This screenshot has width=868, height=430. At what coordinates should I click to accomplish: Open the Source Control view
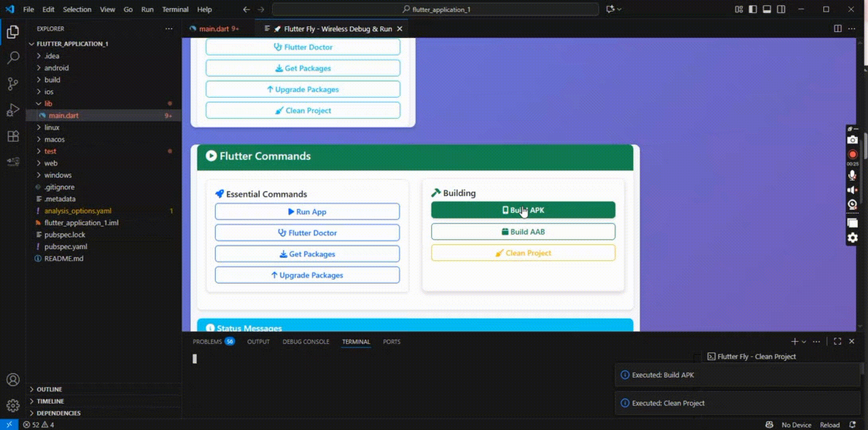pyautogui.click(x=13, y=84)
